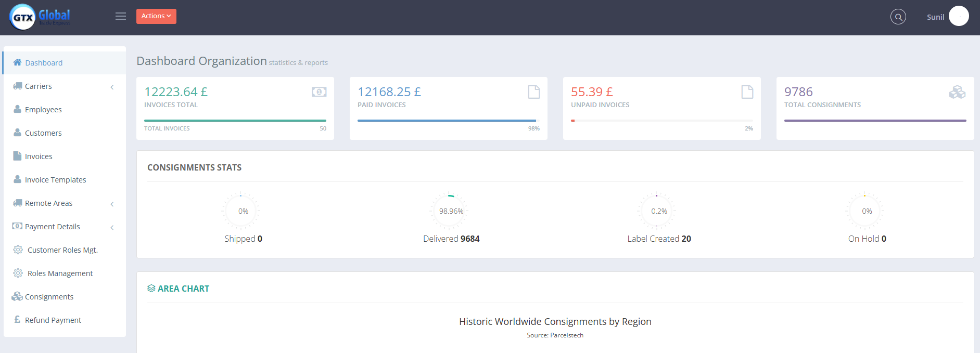
Task: Go to Customers in the sidebar
Action: (43, 133)
